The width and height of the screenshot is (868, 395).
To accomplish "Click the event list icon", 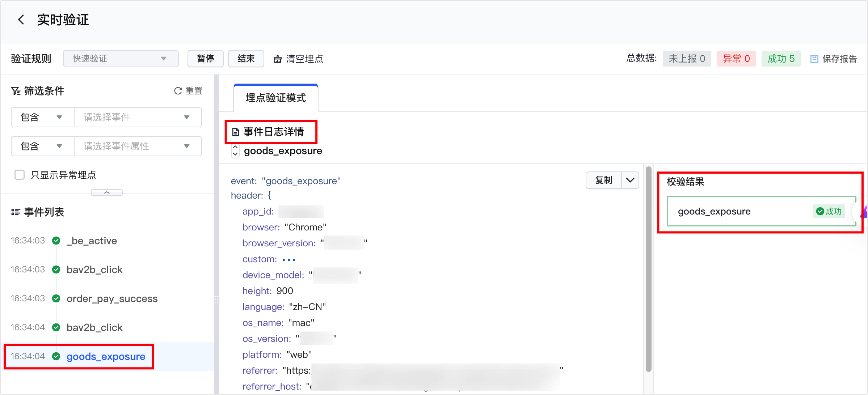I will click(16, 212).
